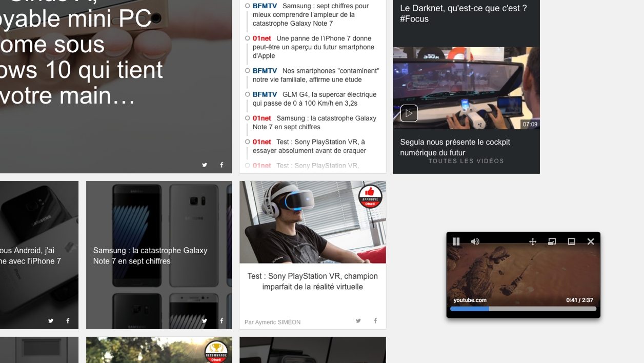Share Samsung Galaxy Note 7 card on Facebook
Screen dimensions: 644x363
(x=222, y=320)
